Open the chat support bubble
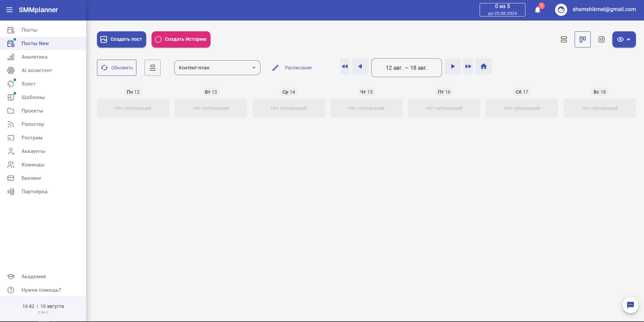This screenshot has width=644, height=322. point(630,305)
